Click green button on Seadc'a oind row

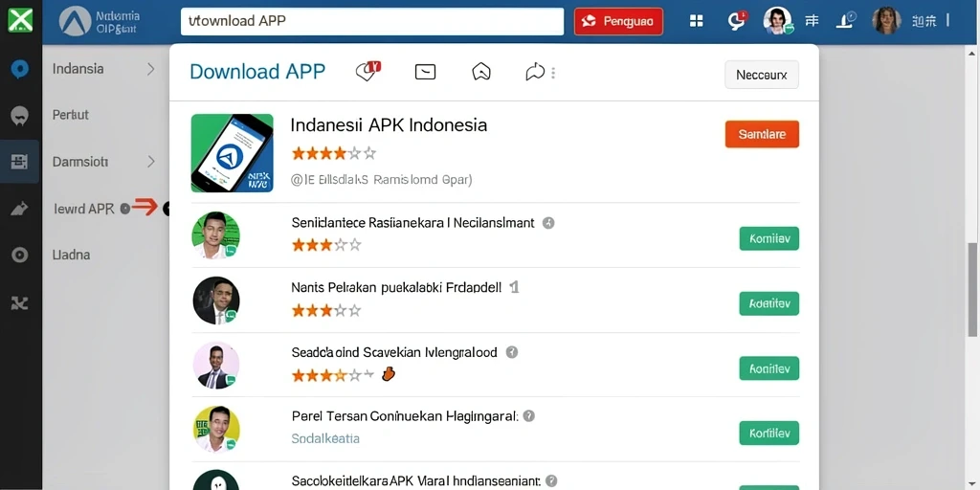[768, 368]
